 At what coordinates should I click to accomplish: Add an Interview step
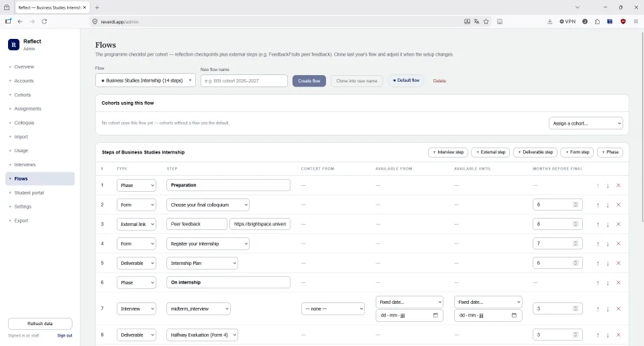pos(448,152)
